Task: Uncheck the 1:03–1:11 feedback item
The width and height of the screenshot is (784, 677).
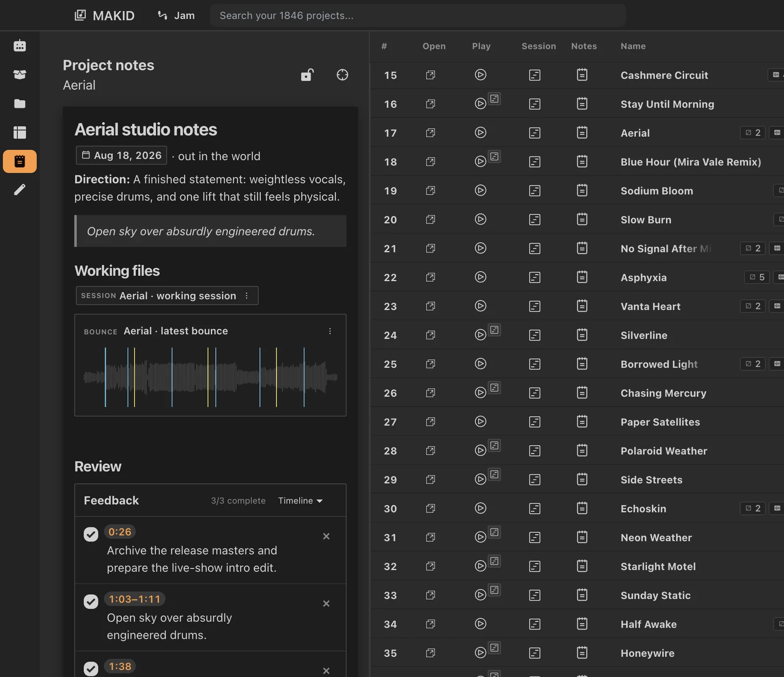Action: point(91,601)
